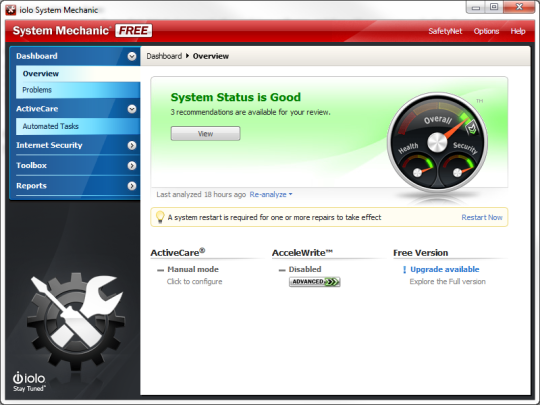Maximize the System Mechanic window

[x=494, y=7]
